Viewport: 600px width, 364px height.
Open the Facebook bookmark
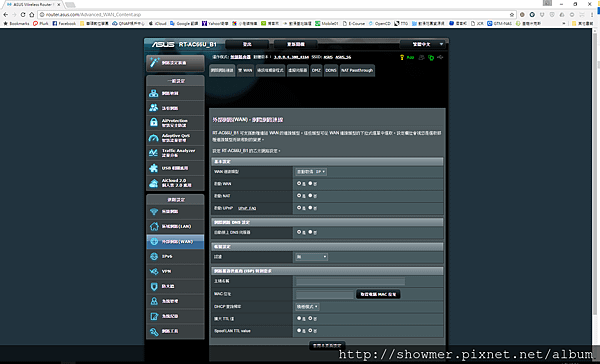(x=64, y=23)
